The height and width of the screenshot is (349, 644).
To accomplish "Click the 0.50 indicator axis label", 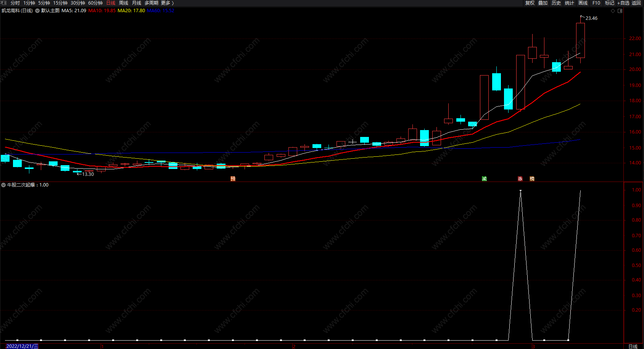I will [x=636, y=265].
